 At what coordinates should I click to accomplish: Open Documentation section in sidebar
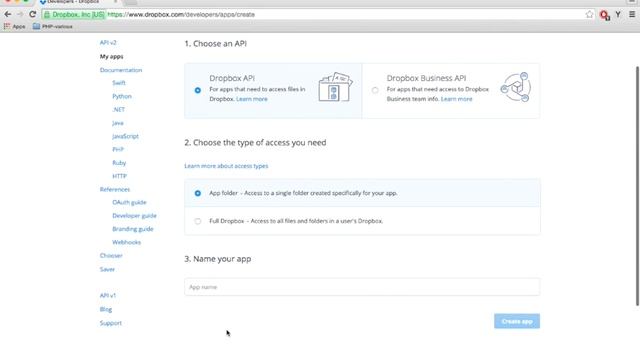tap(121, 70)
